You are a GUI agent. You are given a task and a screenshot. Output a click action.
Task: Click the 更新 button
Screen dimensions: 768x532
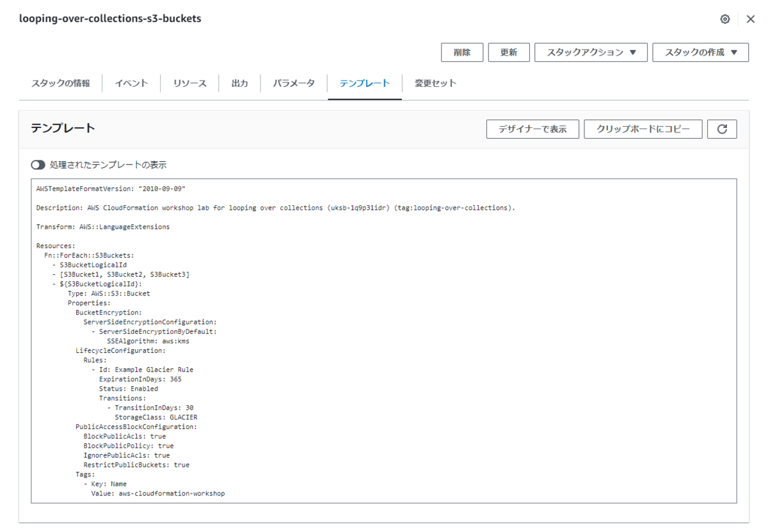click(x=509, y=52)
